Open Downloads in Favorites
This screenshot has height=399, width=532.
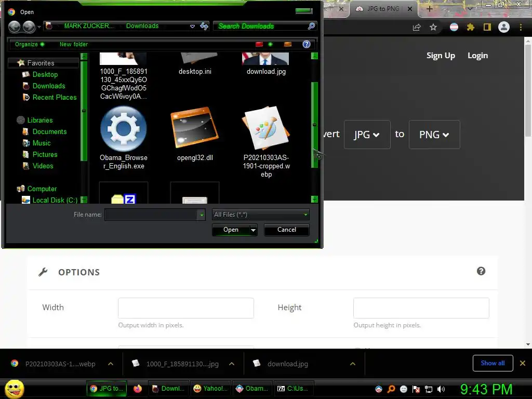coord(48,86)
